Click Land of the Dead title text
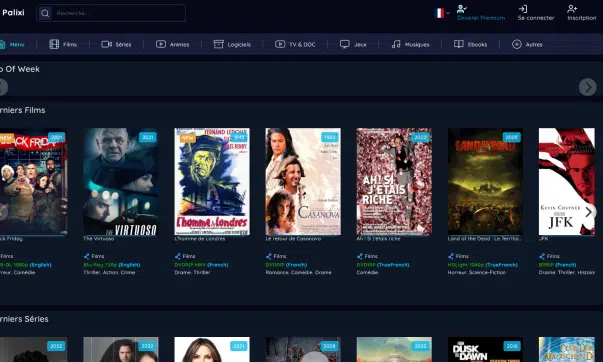 pos(485,239)
